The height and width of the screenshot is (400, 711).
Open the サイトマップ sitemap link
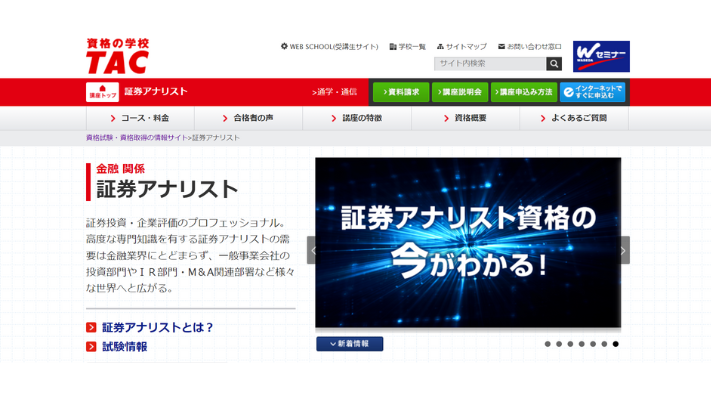pos(461,46)
